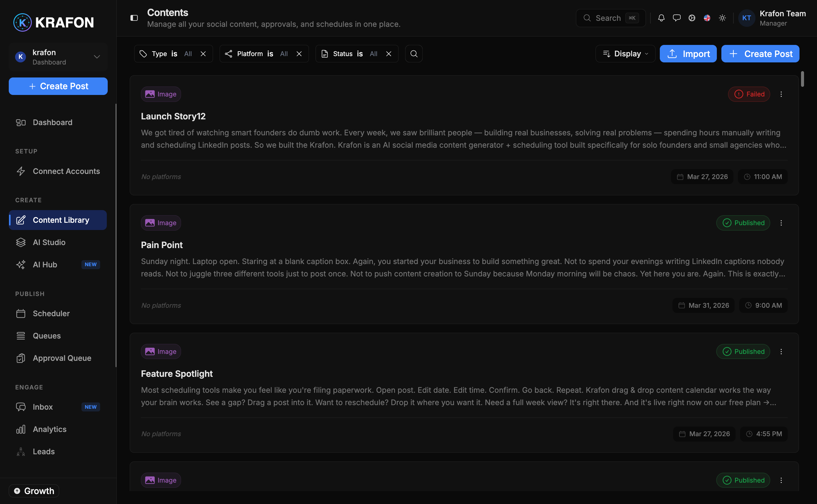
Task: Click the Growth plan badge
Action: pyautogui.click(x=34, y=491)
